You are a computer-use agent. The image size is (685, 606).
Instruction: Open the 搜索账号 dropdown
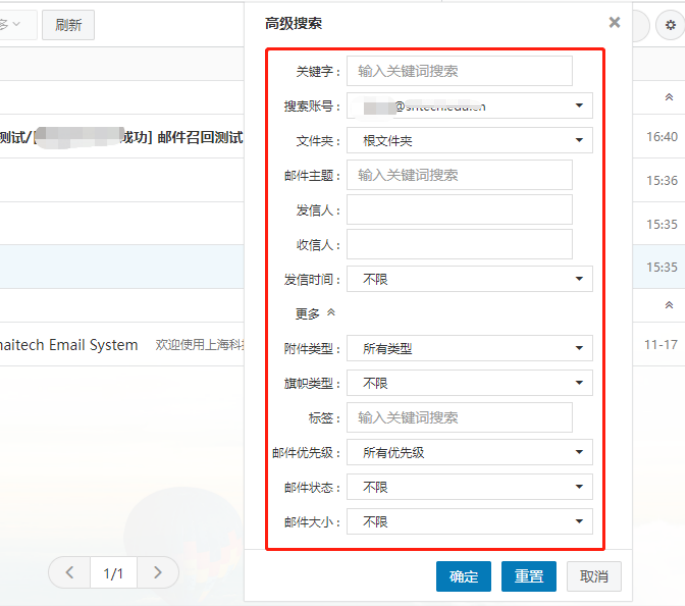[470, 106]
